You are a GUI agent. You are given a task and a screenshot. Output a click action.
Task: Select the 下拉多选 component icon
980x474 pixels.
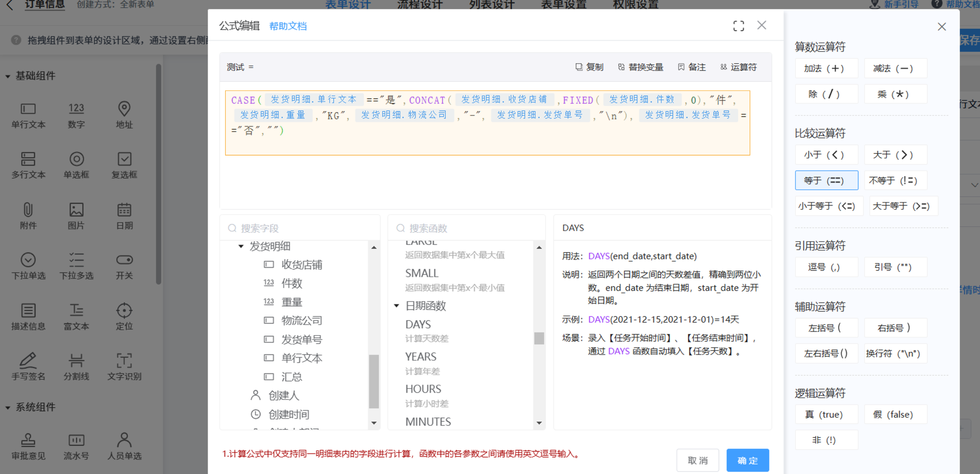pyautogui.click(x=76, y=260)
